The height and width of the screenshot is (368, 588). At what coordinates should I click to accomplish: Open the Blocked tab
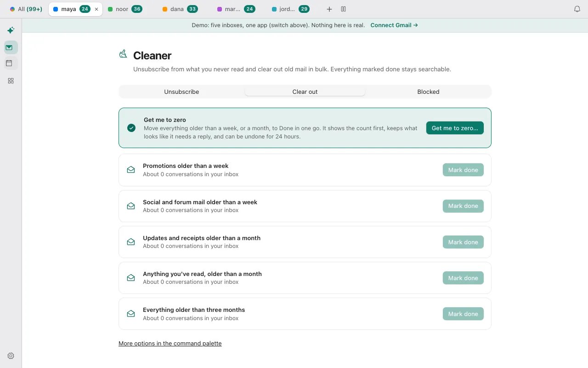(x=429, y=92)
